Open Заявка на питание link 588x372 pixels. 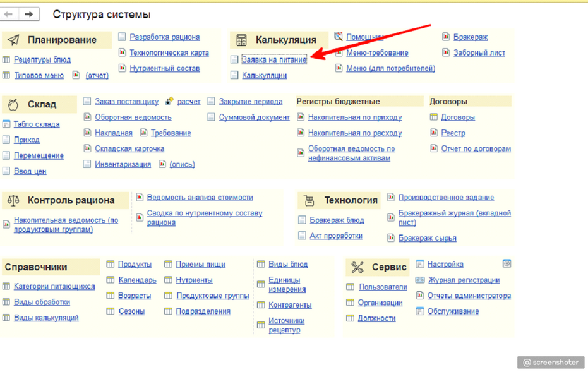274,59
